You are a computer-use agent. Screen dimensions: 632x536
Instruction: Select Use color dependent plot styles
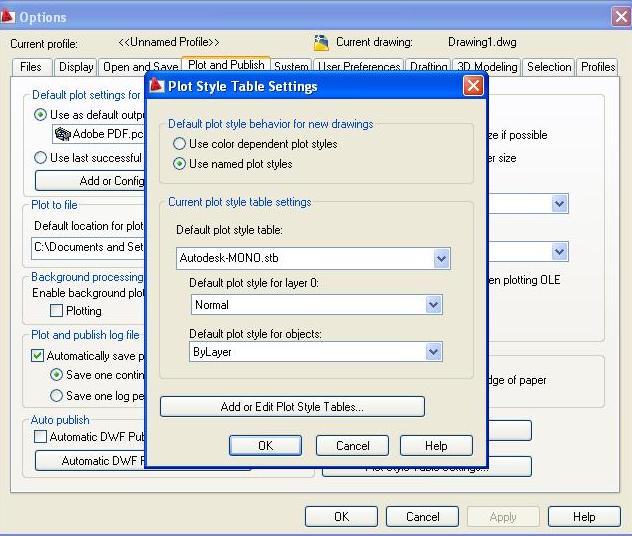pyautogui.click(x=179, y=144)
